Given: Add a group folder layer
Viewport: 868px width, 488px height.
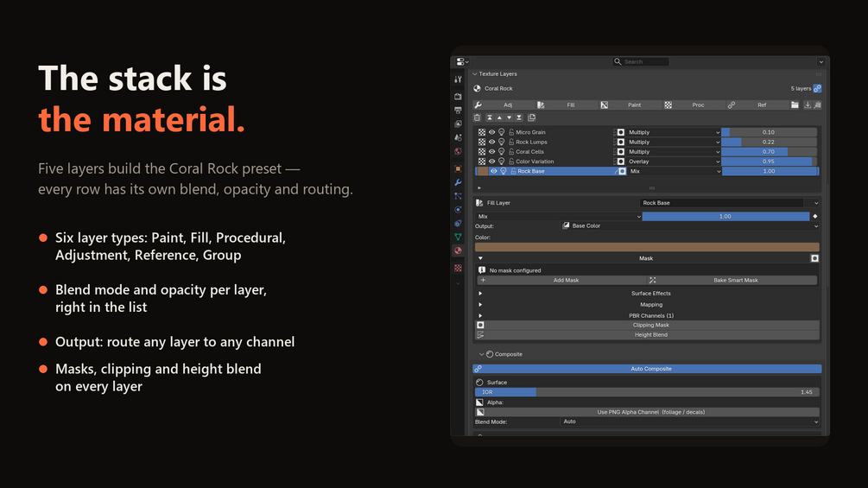Looking at the screenshot, I should click(x=795, y=105).
